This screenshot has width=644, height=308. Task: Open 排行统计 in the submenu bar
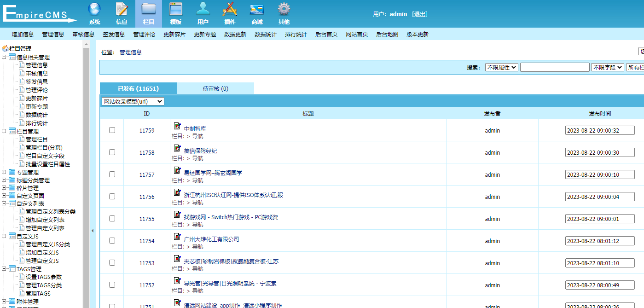(296, 35)
